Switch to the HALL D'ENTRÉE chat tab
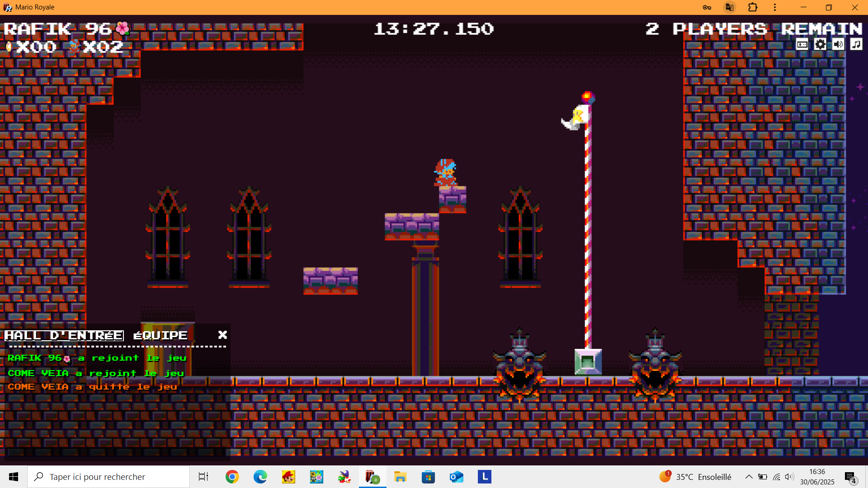This screenshot has width=868, height=488. click(x=64, y=335)
